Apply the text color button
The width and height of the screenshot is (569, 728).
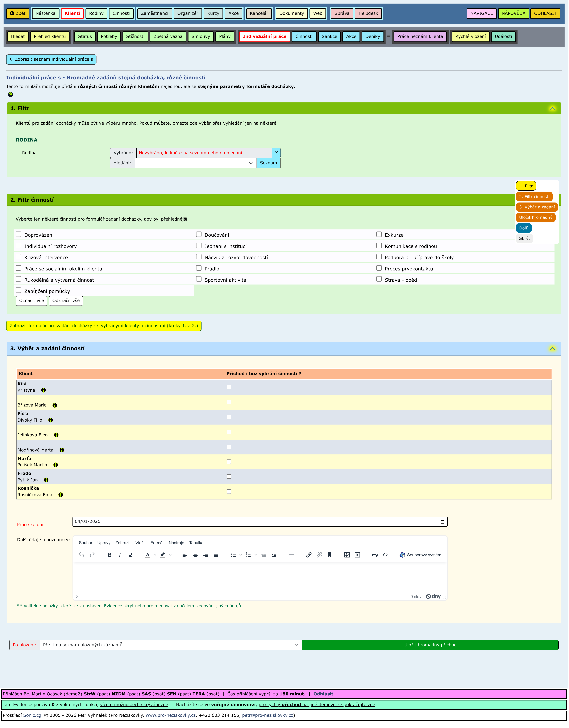(x=148, y=555)
